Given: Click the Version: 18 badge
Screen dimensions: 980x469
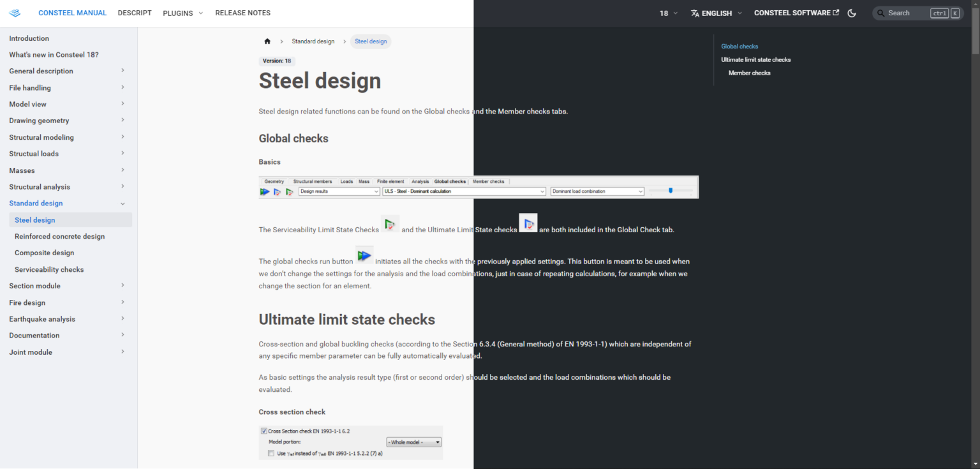Looking at the screenshot, I should [277, 61].
